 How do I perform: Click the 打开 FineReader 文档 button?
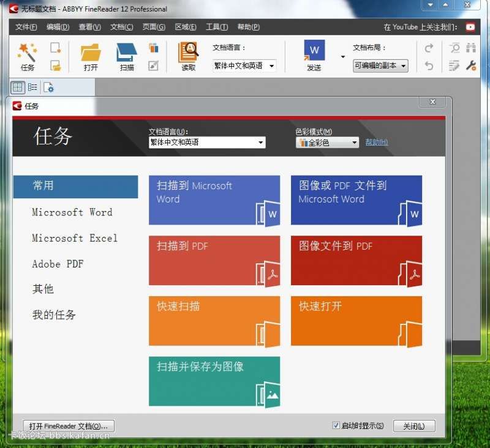(69, 426)
